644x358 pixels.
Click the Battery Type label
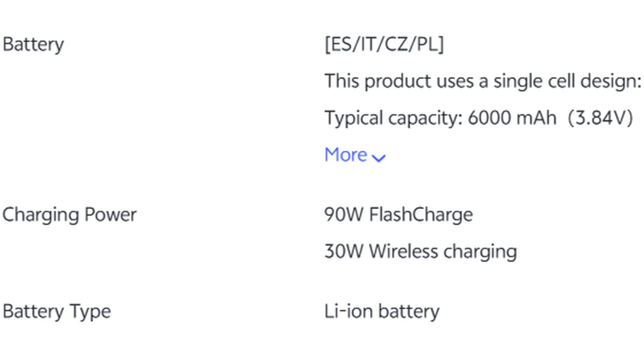pyautogui.click(x=57, y=311)
